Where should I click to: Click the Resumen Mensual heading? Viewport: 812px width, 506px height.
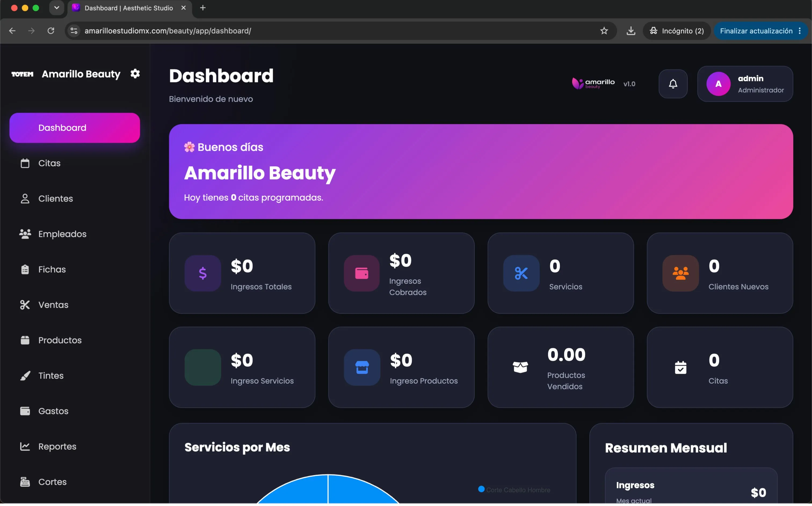point(666,448)
